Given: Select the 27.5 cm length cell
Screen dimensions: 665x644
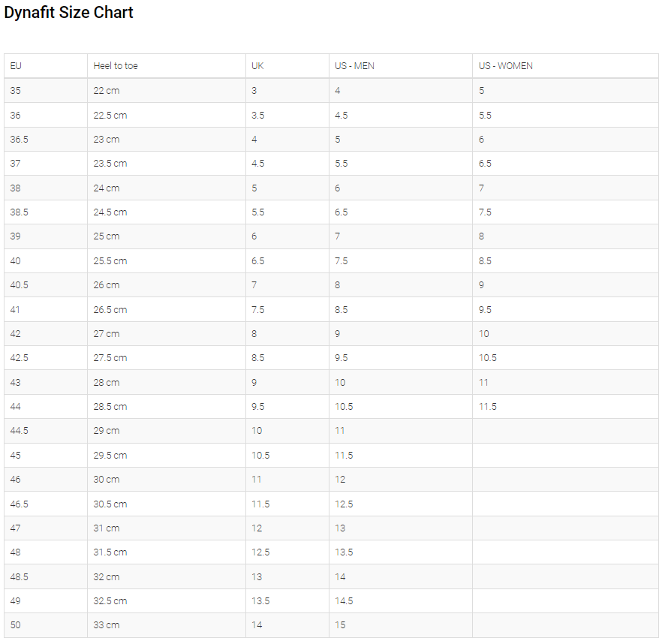Looking at the screenshot, I should point(110,358).
